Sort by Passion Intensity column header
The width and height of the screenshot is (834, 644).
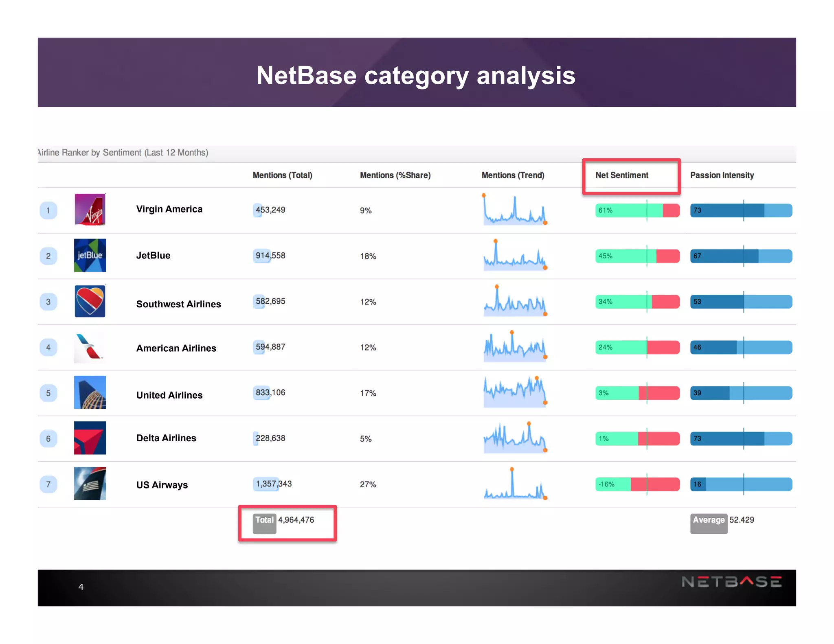click(x=722, y=175)
